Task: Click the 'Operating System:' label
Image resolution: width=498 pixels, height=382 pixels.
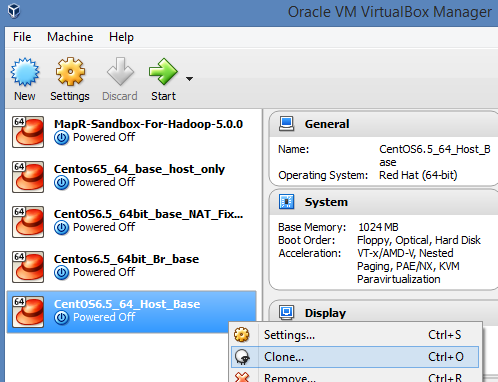Action: coord(323,175)
